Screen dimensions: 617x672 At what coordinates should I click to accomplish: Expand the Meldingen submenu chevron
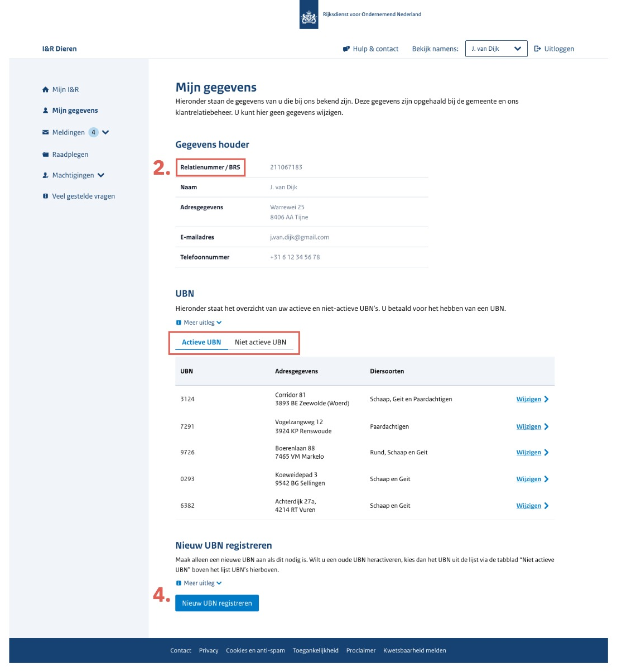(105, 132)
